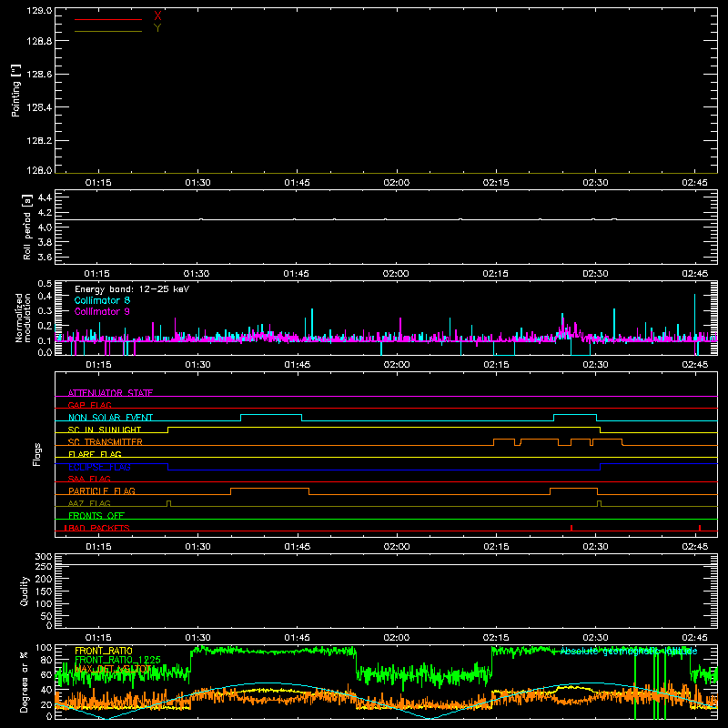
Task: Click the 129.0 tick label on Pointing axis
Action: click(39, 11)
